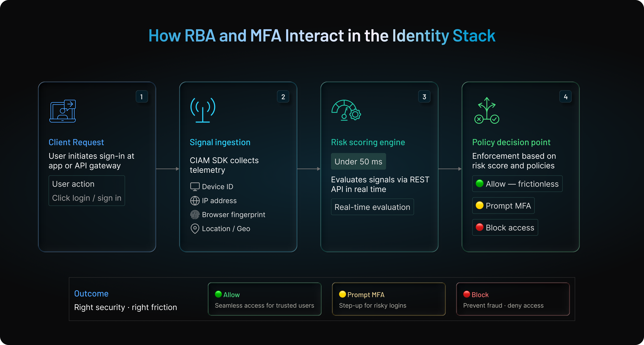Click the 'Block' title in Outcome card
The width and height of the screenshot is (644, 345).
pos(480,295)
